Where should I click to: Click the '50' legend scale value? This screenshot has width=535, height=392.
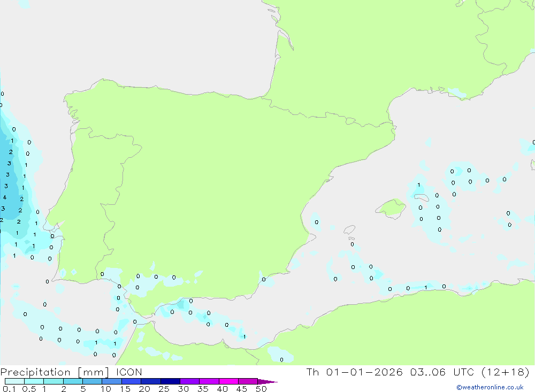(261, 389)
